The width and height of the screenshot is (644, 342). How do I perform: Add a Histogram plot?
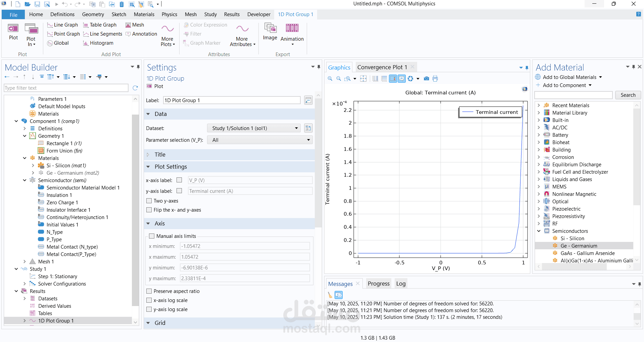click(98, 43)
